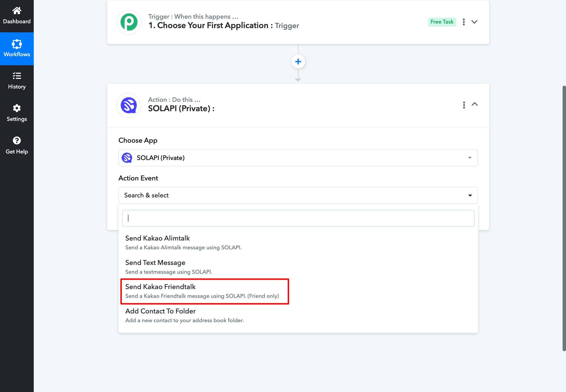Select Send Text Message option
The width and height of the screenshot is (566, 392).
pyautogui.click(x=298, y=267)
